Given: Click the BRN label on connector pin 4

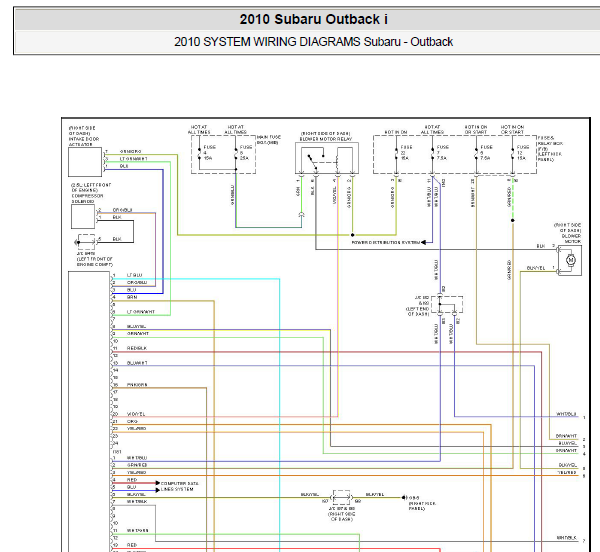Looking at the screenshot, I should [x=132, y=297].
